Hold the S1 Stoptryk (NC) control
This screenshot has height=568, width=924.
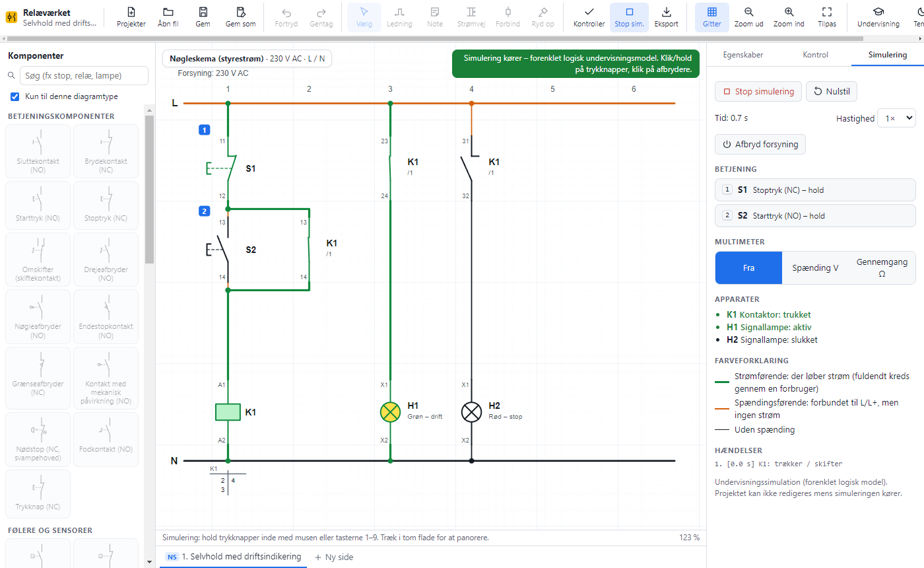point(815,190)
